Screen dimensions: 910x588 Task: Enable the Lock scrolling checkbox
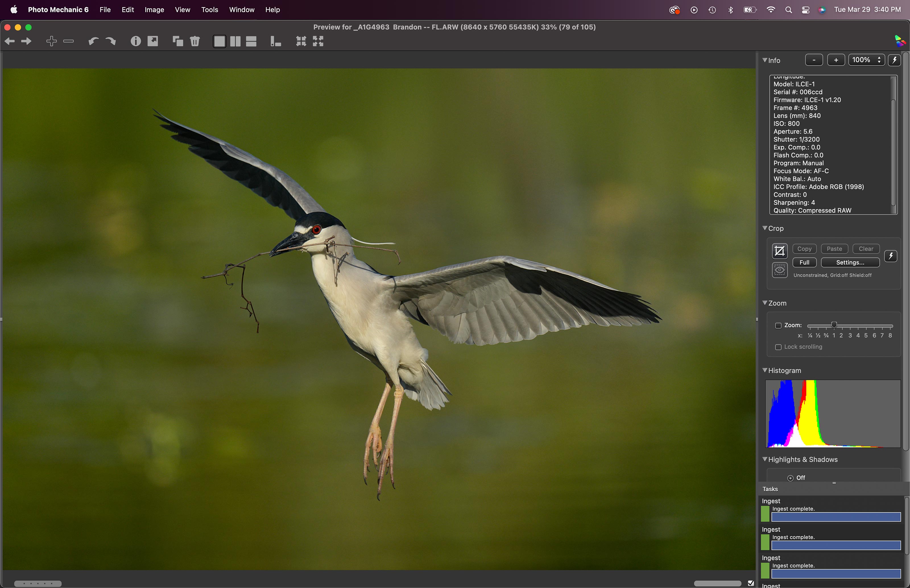[x=778, y=347]
